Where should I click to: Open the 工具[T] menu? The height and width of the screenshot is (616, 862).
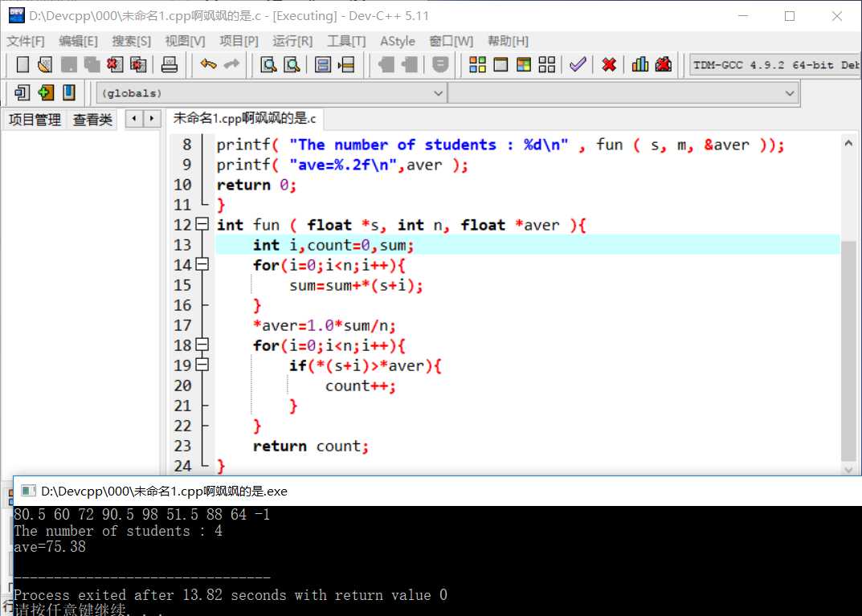pos(345,41)
